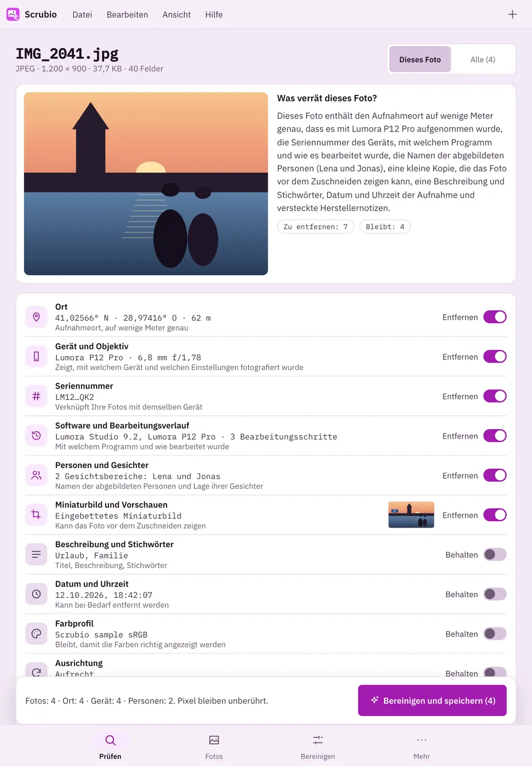Open the Mehr tab
532x766 pixels.
click(422, 746)
